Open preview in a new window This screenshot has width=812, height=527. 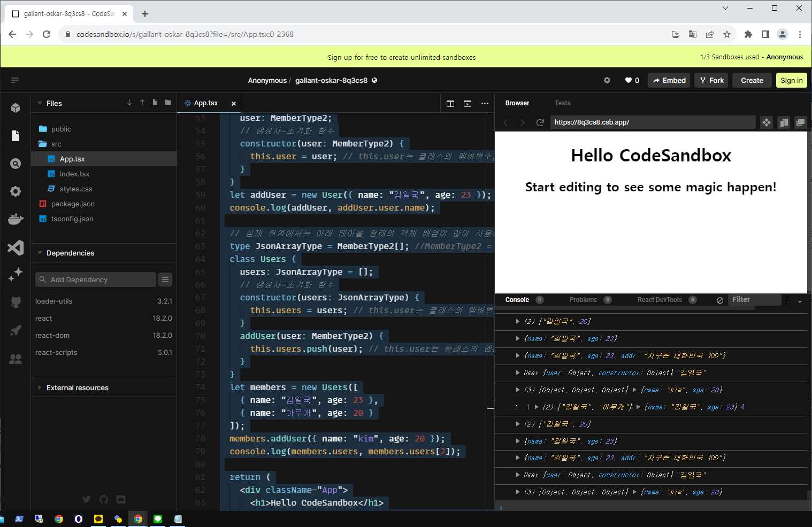click(801, 122)
